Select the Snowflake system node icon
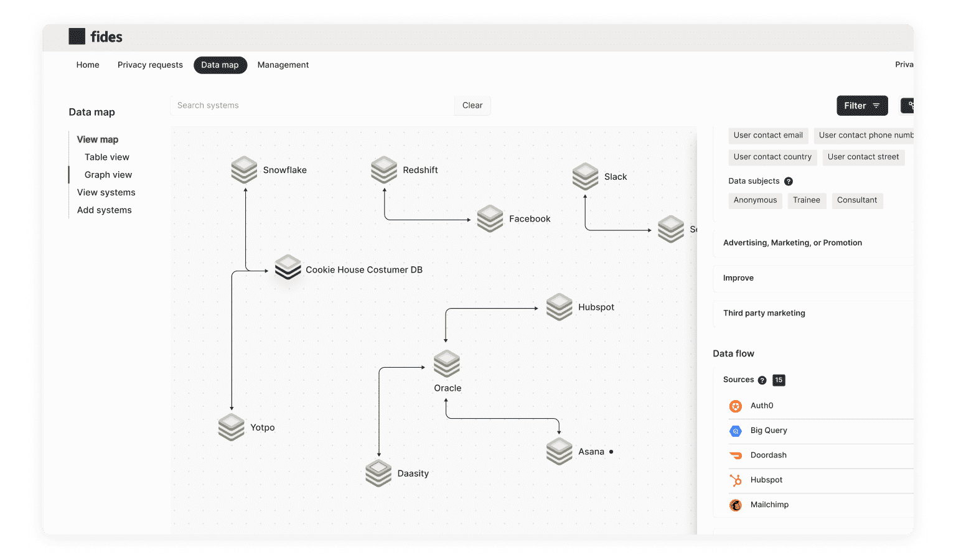 244,170
